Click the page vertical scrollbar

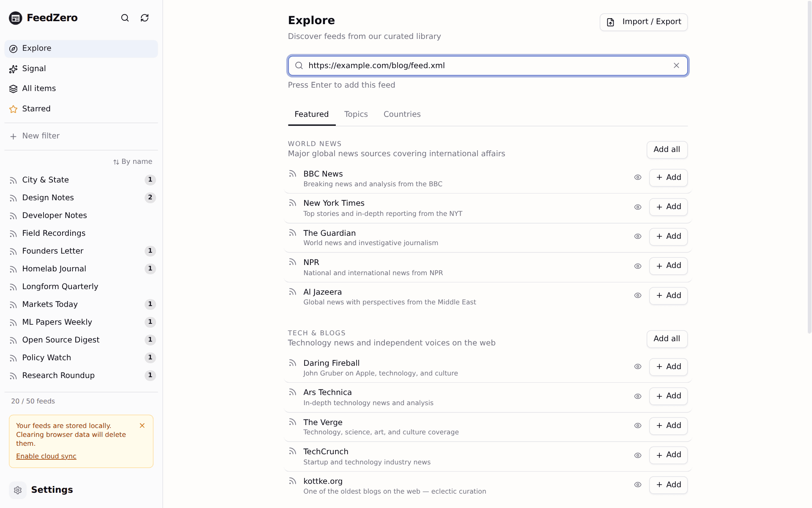809,167
